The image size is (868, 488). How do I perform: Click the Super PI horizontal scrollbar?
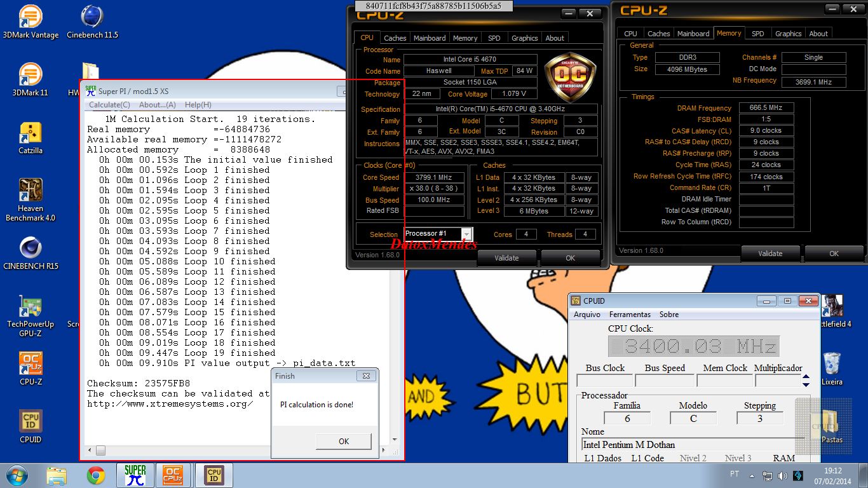pyautogui.click(x=236, y=451)
